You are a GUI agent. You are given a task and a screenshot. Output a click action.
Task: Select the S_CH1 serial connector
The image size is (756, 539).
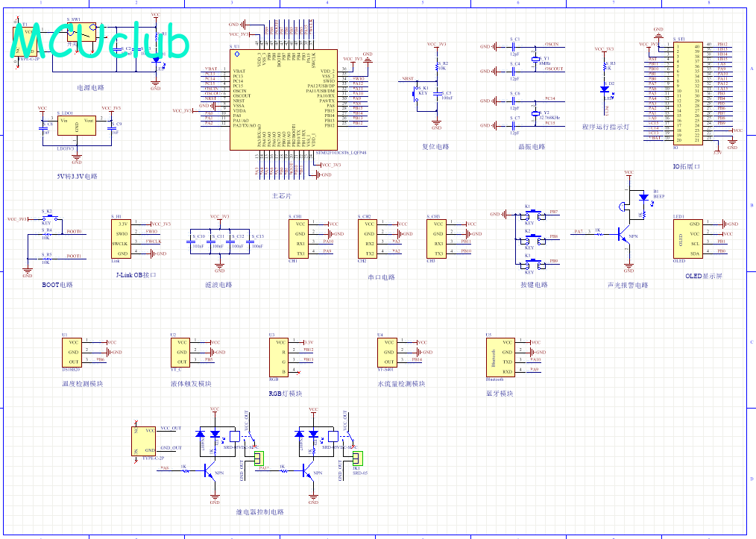298,239
